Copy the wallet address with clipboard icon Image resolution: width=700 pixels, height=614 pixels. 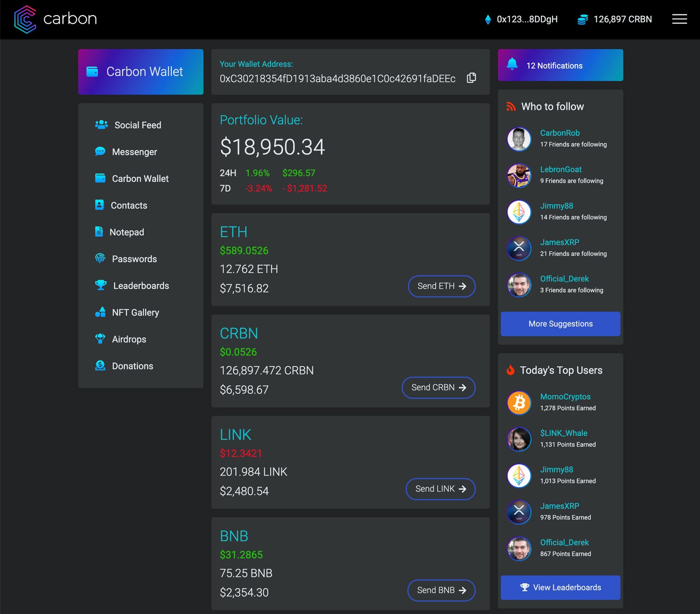click(x=471, y=78)
